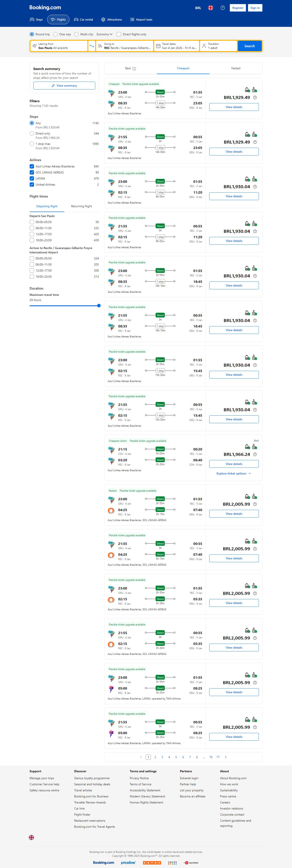Open the Travellers selector field
This screenshot has width=292, height=868.
[x=218, y=46]
